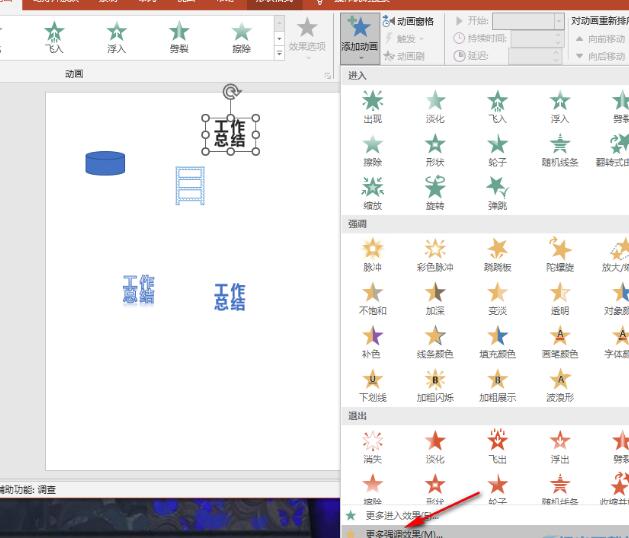Pick the 透明 emphasis effect
This screenshot has height=538, width=629.
pyautogui.click(x=560, y=298)
